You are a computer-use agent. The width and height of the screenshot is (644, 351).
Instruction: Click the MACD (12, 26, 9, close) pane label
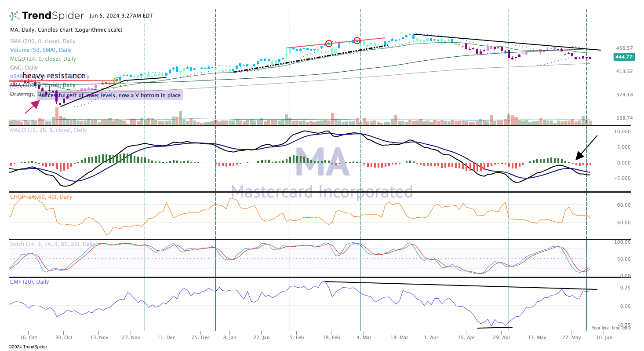48,130
